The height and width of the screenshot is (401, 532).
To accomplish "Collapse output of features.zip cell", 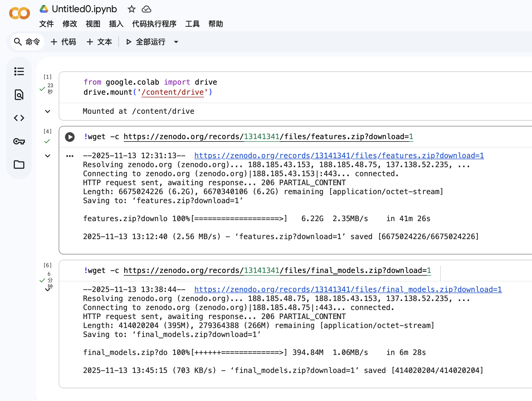I will [x=48, y=156].
